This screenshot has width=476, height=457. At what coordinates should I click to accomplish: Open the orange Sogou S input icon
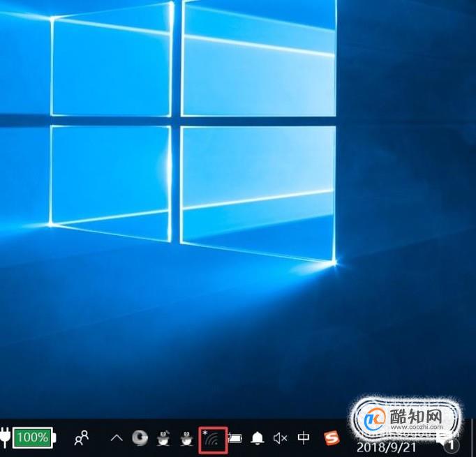[x=332, y=438]
